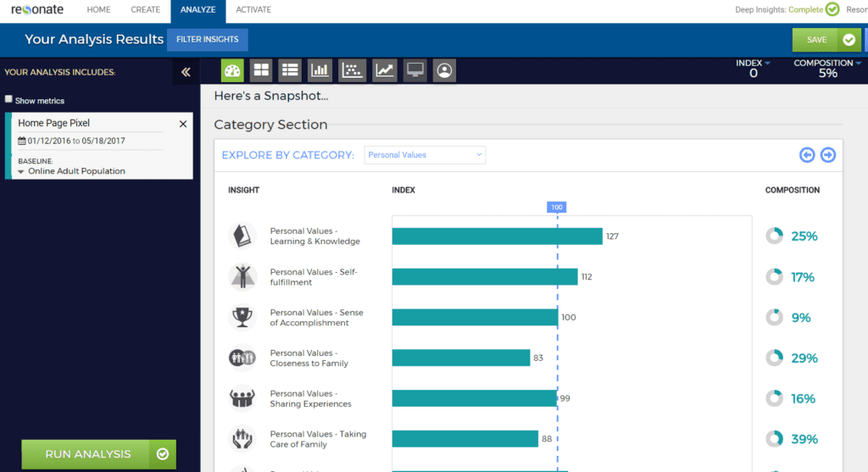Click the Filter Insights button
This screenshot has width=868, height=472.
207,39
